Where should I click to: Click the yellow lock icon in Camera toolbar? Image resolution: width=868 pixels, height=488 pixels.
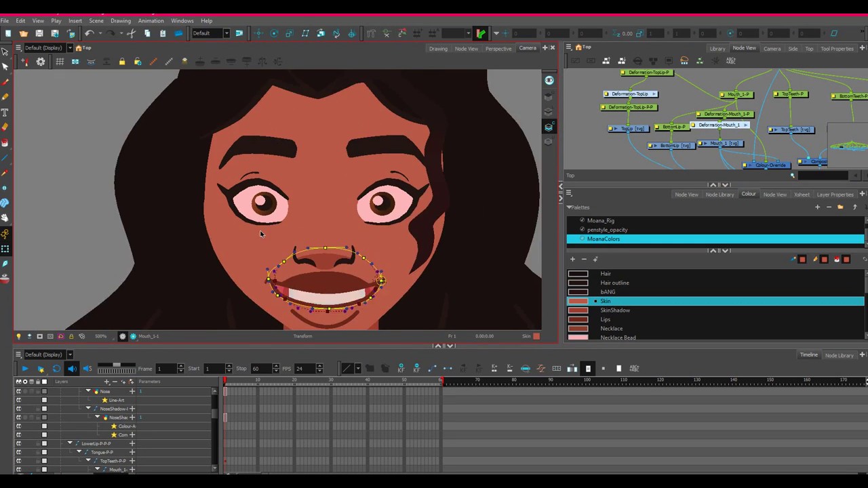click(122, 62)
